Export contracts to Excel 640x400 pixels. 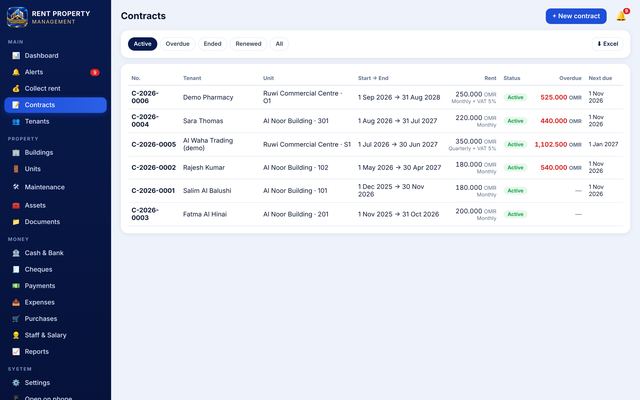[607, 44]
